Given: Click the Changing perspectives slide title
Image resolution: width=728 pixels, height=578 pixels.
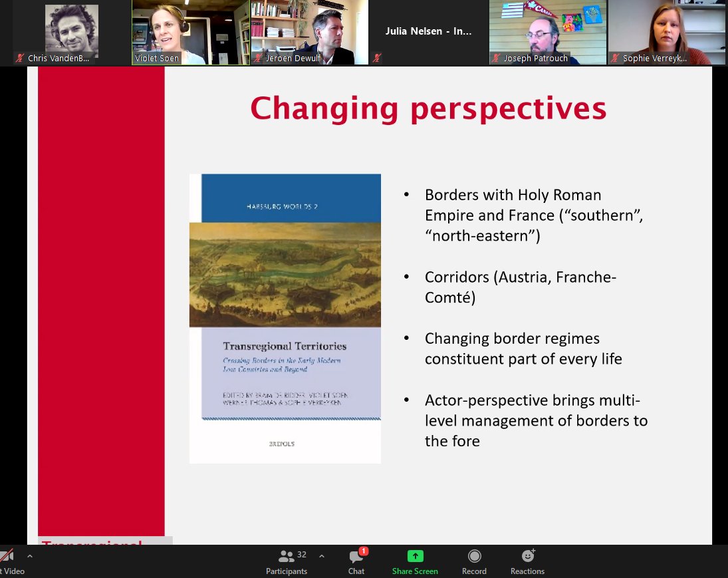Looking at the screenshot, I should click(428, 108).
